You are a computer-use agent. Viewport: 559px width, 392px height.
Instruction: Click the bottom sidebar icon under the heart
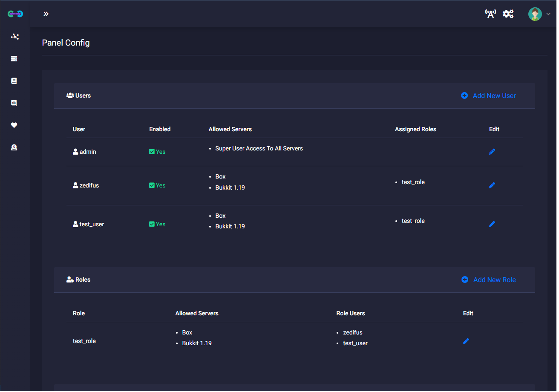click(x=14, y=147)
